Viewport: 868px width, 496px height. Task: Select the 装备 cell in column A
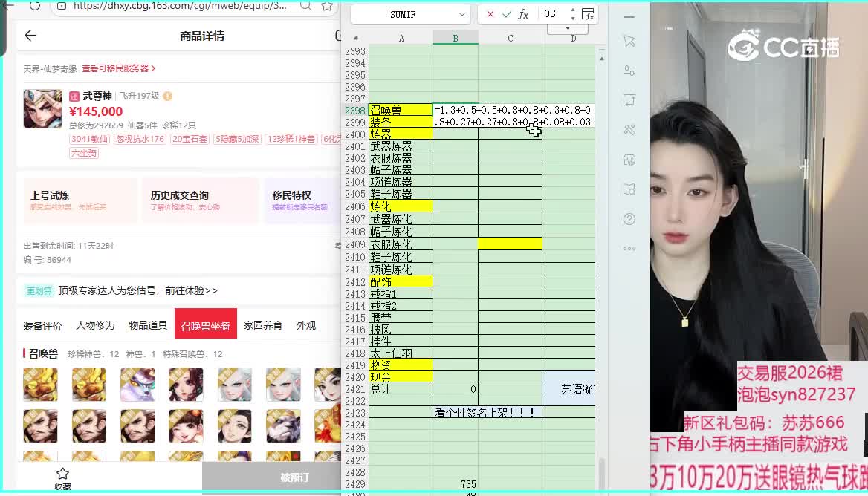click(x=401, y=123)
